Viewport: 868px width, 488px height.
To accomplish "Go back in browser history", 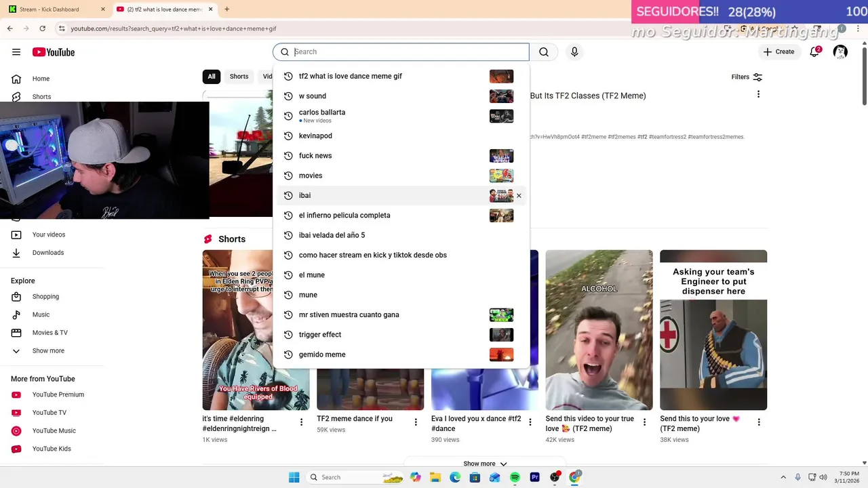I will (9, 28).
